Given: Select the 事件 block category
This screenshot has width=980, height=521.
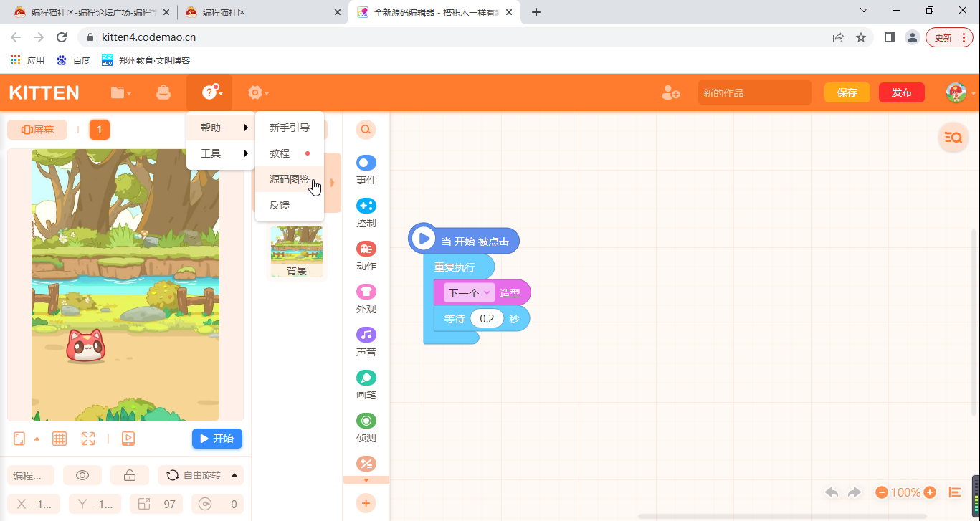Looking at the screenshot, I should pos(366,171).
